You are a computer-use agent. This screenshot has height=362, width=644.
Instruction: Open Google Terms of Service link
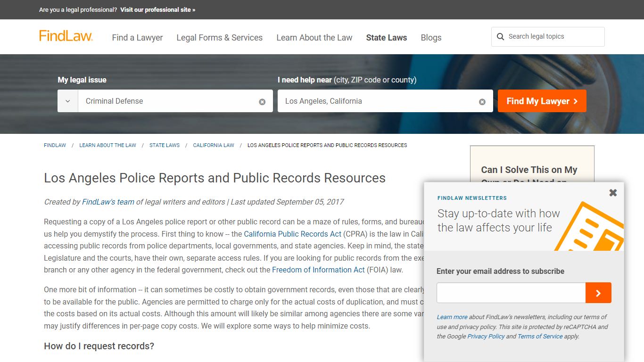click(540, 337)
